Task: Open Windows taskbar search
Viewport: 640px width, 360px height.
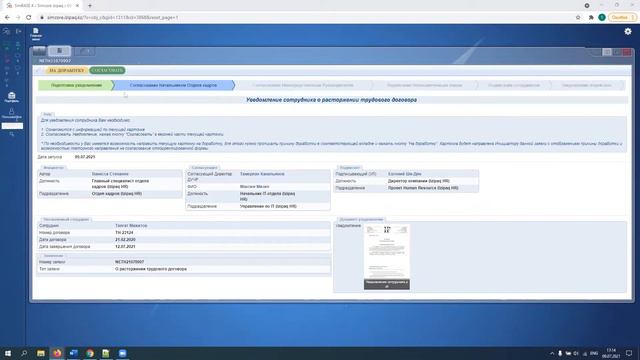Action: (x=24, y=353)
